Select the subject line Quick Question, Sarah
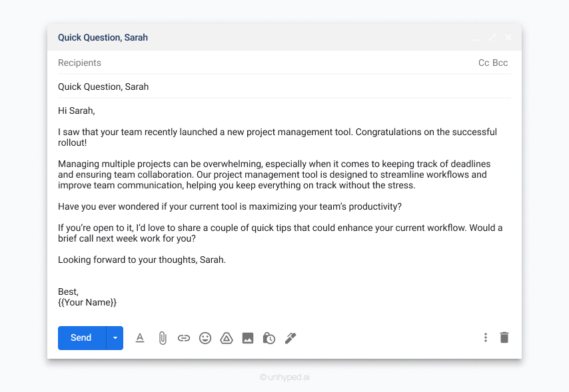 click(103, 87)
